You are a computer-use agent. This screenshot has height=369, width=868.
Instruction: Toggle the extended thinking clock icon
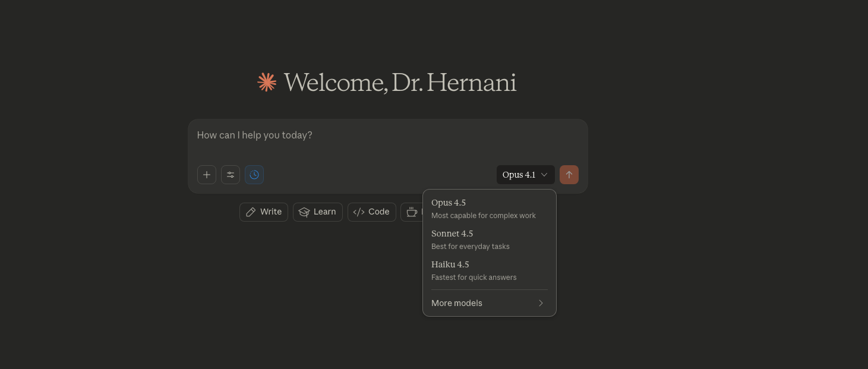[254, 175]
